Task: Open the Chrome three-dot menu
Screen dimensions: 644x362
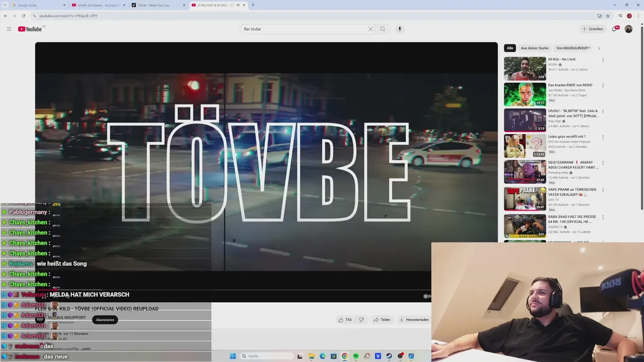Action: click(x=637, y=16)
